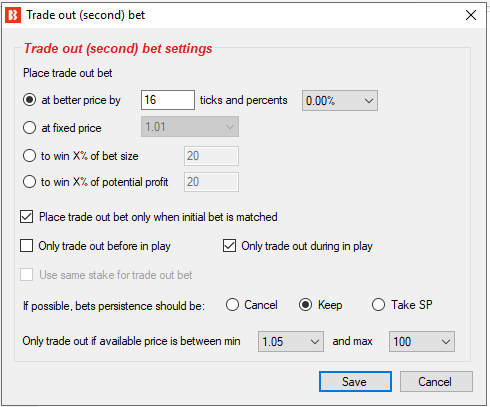
Task: Choose 'to win X% of potential profit' option
Action: click(29, 182)
